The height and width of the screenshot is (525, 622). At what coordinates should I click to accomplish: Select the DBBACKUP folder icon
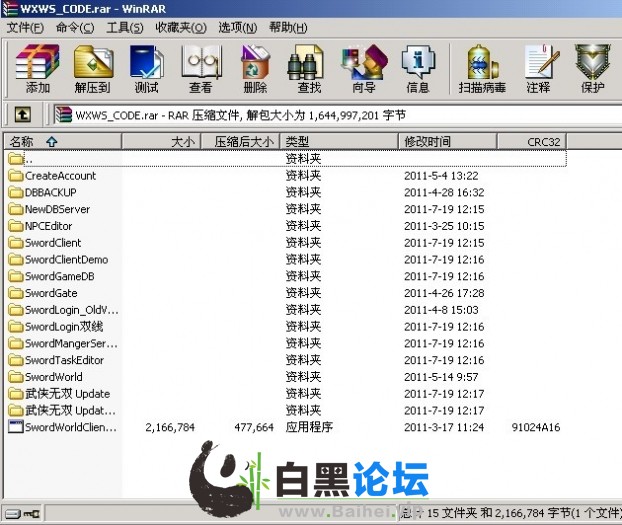coord(16,192)
